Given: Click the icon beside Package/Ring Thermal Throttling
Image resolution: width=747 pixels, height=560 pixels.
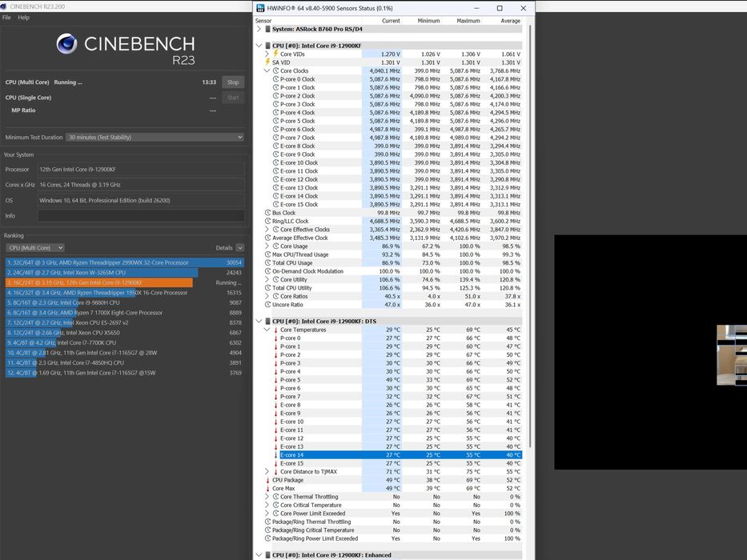Looking at the screenshot, I should tap(267, 522).
